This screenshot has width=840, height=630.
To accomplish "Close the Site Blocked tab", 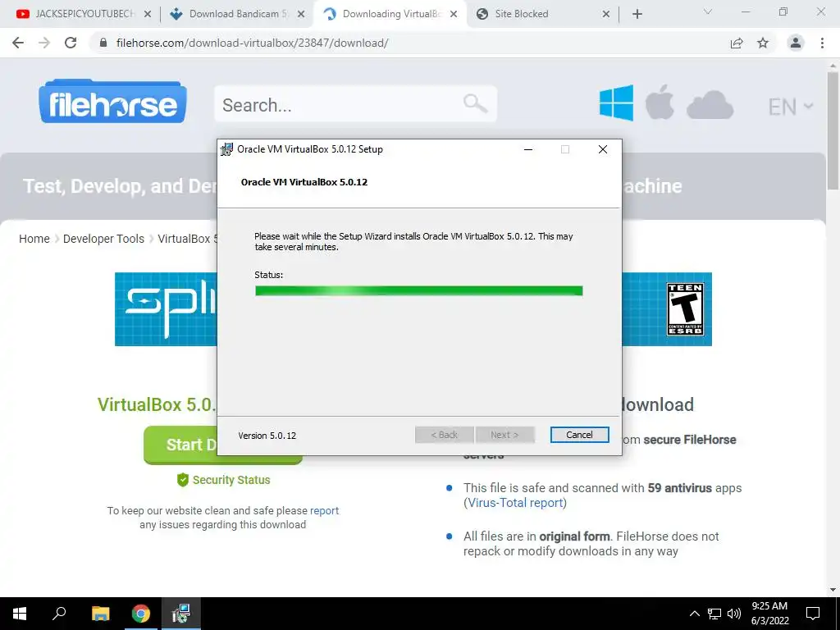I will pyautogui.click(x=606, y=15).
